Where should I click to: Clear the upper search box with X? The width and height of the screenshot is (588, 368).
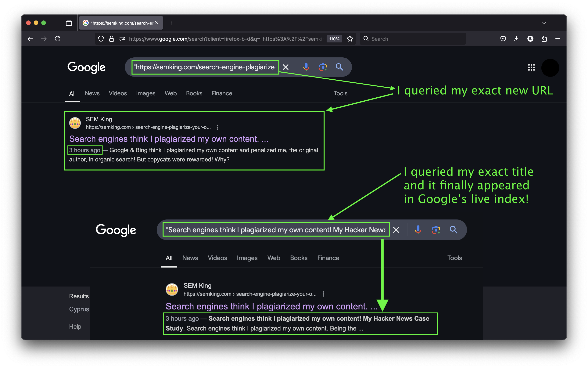pos(286,67)
